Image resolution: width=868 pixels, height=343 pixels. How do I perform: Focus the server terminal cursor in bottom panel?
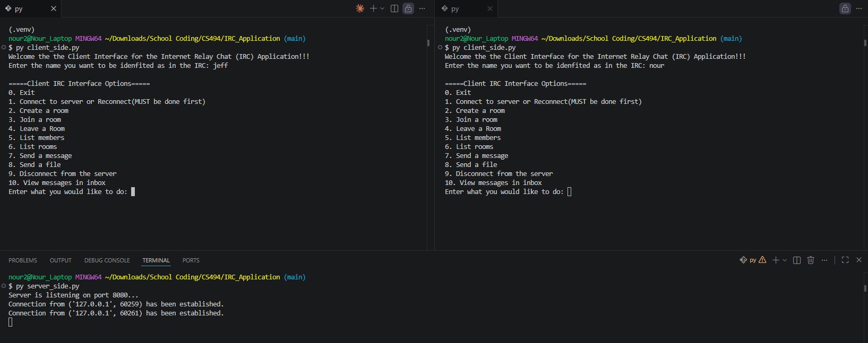click(11, 322)
